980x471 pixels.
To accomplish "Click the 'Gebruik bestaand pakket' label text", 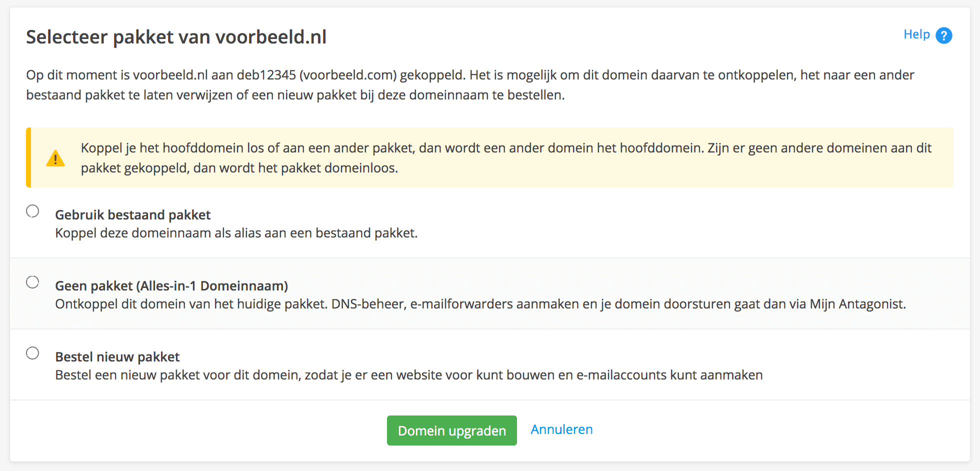I will tap(132, 215).
